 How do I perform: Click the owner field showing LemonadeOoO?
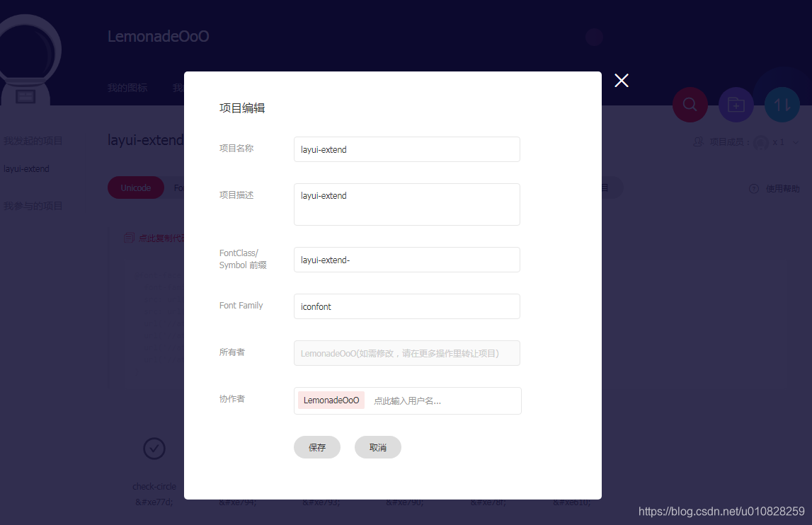click(x=406, y=353)
